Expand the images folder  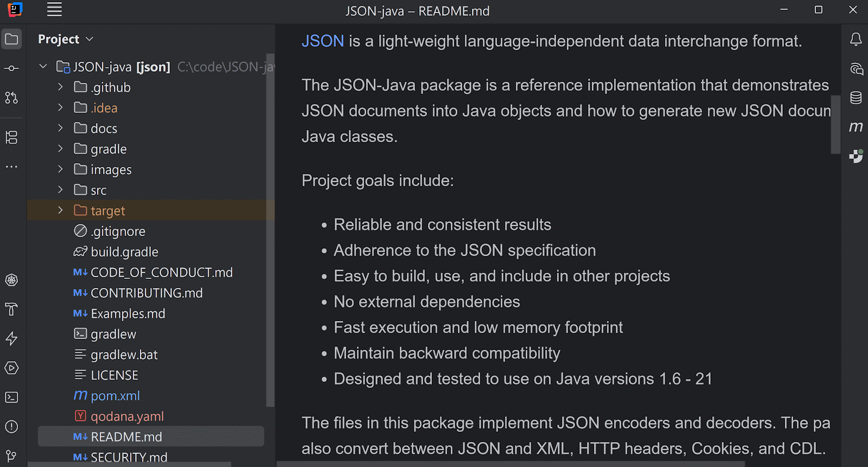click(x=60, y=169)
